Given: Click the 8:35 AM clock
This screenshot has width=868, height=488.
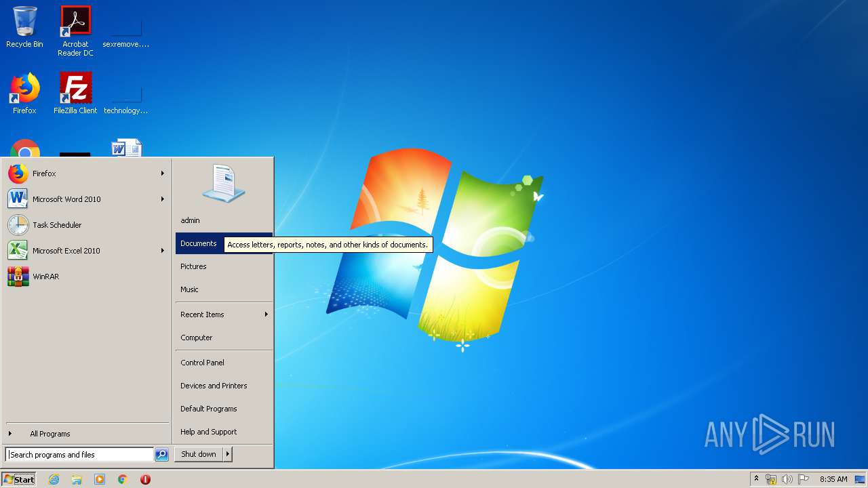Looking at the screenshot, I should point(833,479).
